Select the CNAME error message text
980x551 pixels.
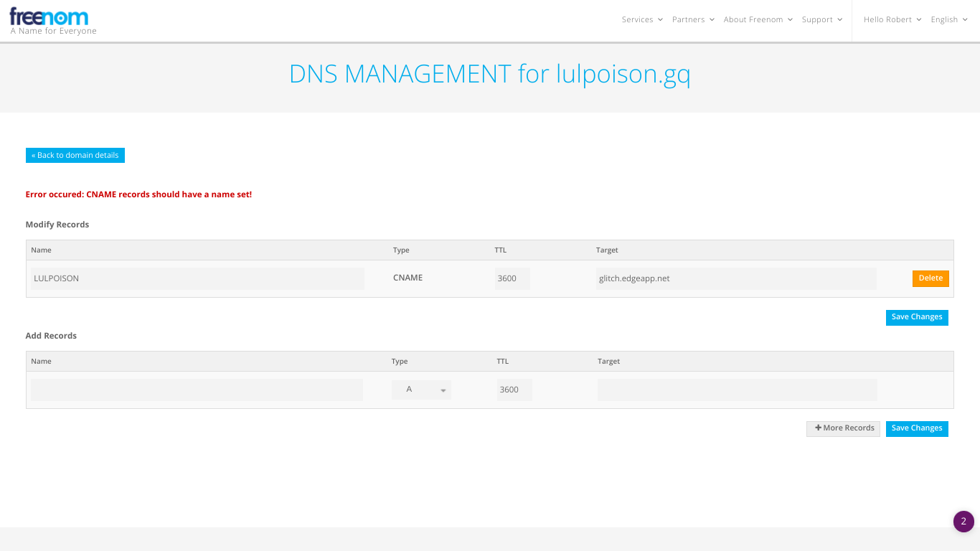138,194
